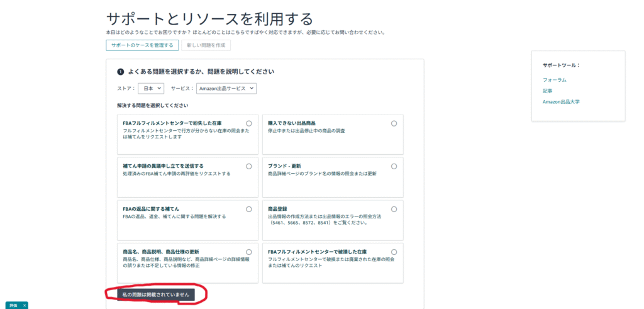Click the 処理済みのFBA補てん申請の再評価をリクエストする description
The height and width of the screenshot is (309, 644).
177,174
